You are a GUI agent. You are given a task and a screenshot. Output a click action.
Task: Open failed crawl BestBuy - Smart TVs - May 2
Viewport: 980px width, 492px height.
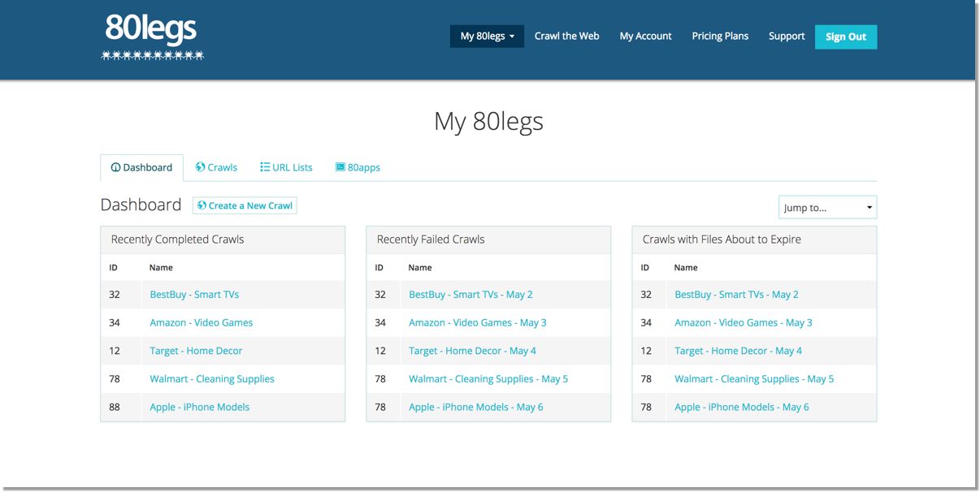[470, 295]
